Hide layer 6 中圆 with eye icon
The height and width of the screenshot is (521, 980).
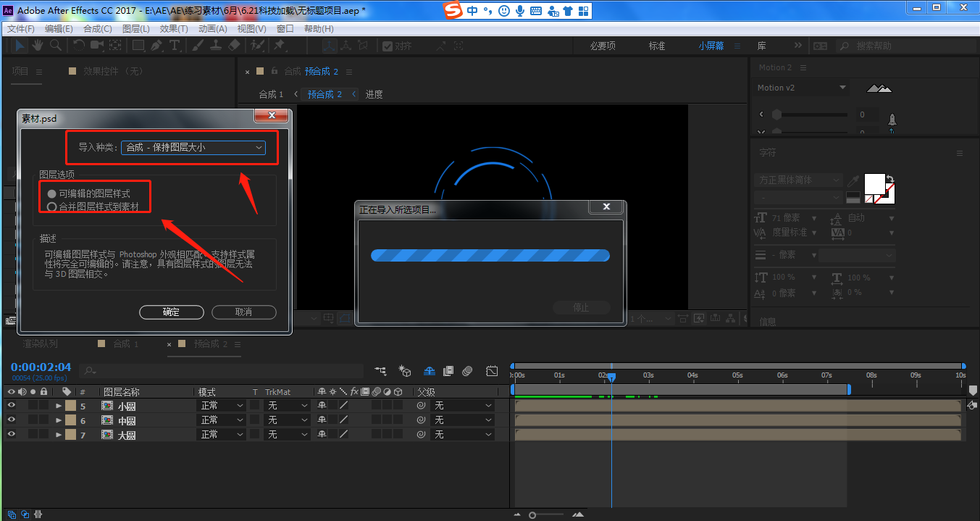coord(12,420)
